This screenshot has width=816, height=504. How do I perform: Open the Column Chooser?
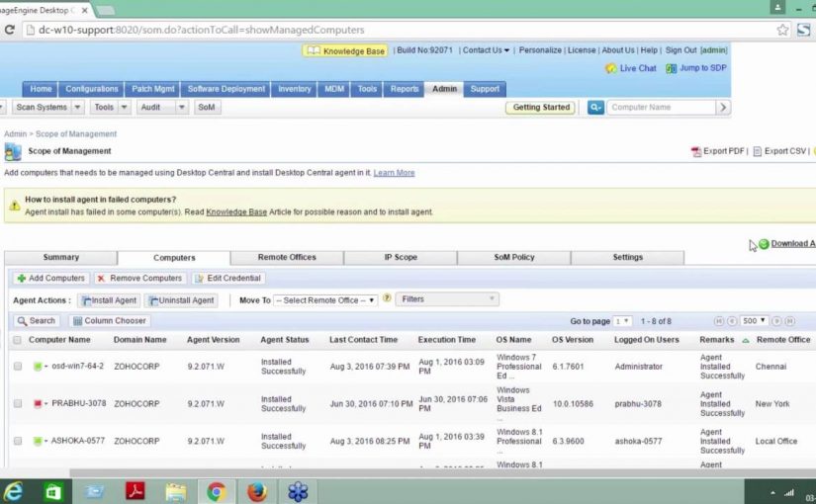[110, 321]
